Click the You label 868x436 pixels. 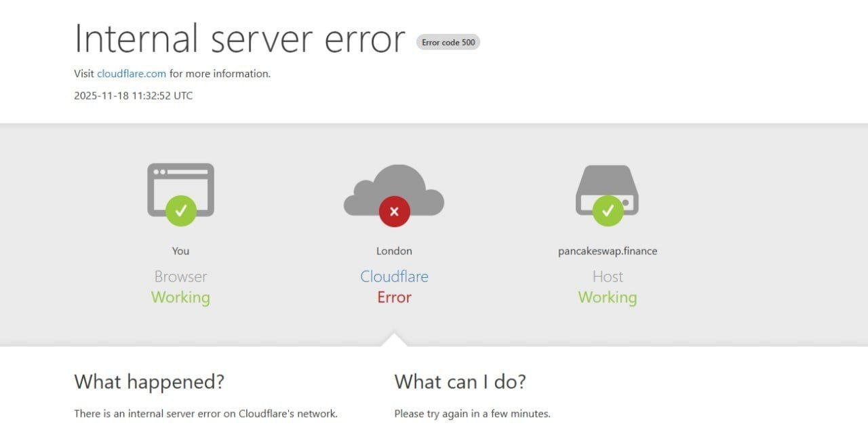click(180, 251)
